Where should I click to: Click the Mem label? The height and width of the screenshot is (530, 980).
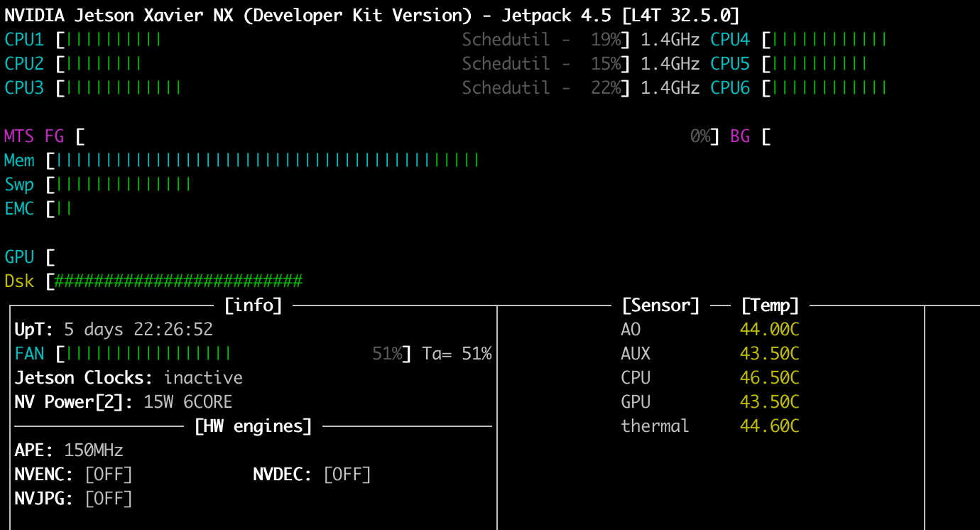click(19, 161)
